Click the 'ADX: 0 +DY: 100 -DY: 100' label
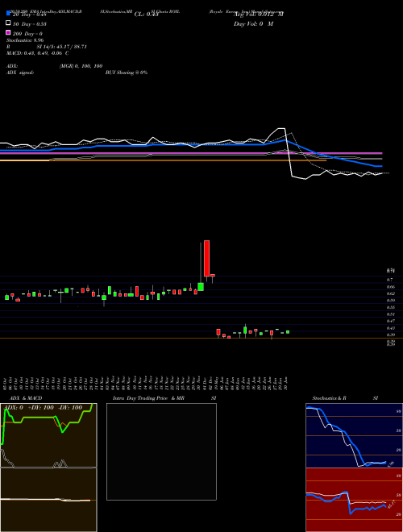The height and width of the screenshot is (532, 403). click(43, 408)
